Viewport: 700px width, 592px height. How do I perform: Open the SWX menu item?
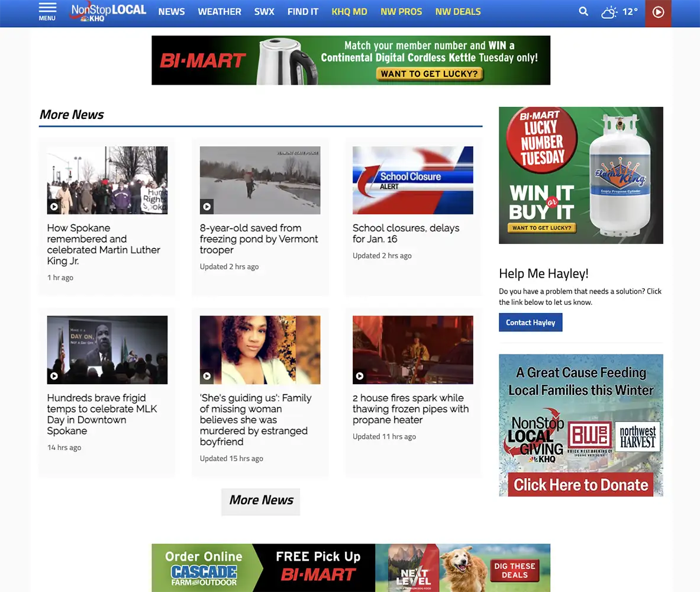pyautogui.click(x=264, y=12)
